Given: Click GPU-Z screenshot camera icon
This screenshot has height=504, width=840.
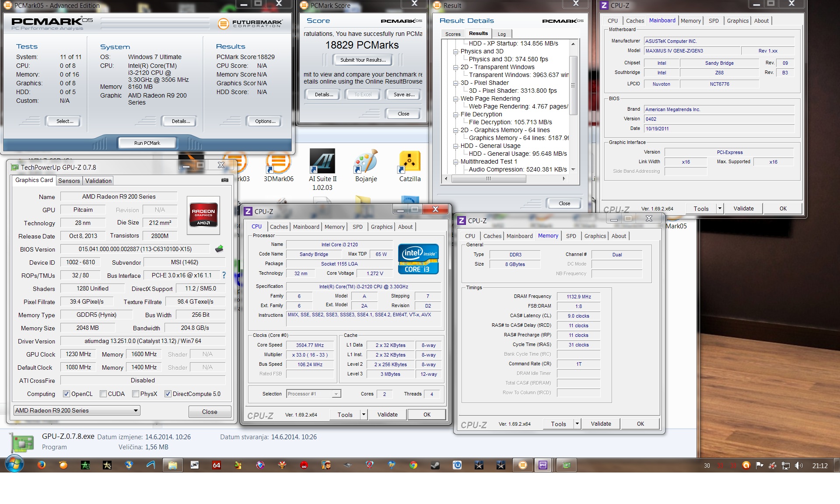Looking at the screenshot, I should (225, 180).
